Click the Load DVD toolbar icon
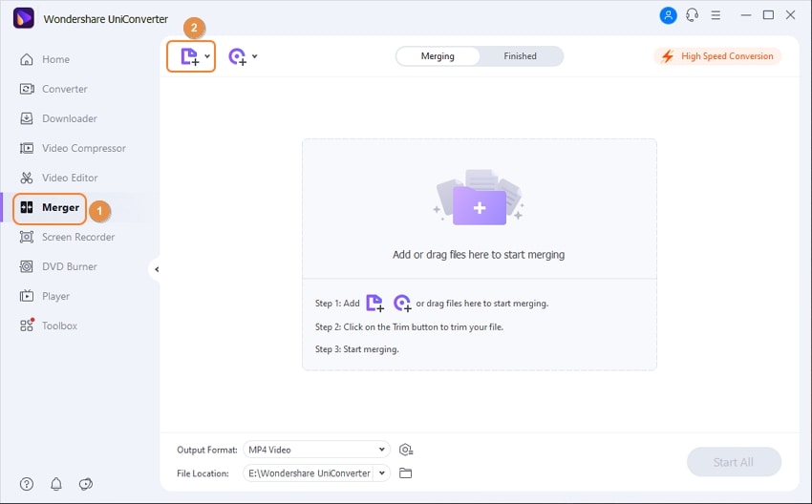Viewport: 812px width, 504px height. click(x=238, y=56)
